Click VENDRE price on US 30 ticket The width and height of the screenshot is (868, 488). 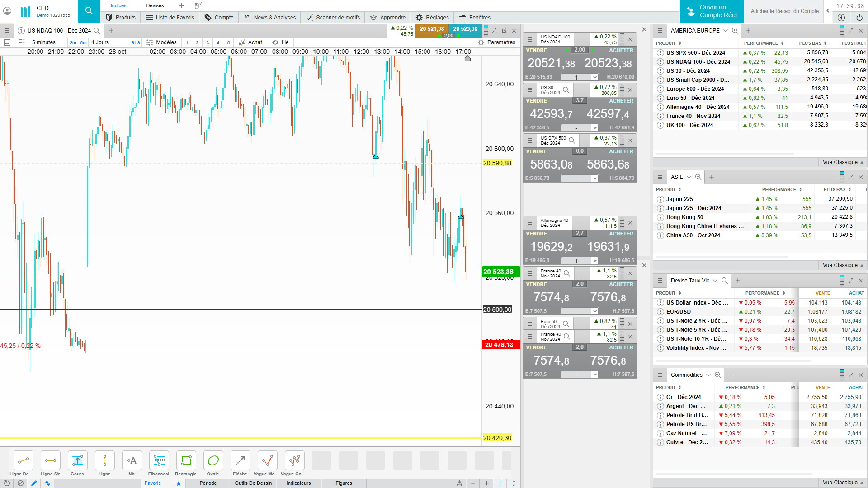click(551, 114)
